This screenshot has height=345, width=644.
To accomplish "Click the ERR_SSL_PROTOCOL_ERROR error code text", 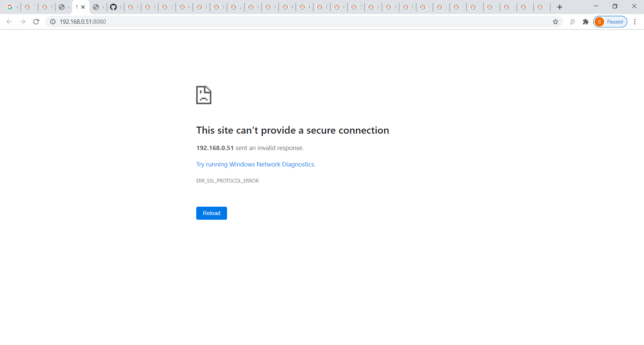I will tap(227, 181).
